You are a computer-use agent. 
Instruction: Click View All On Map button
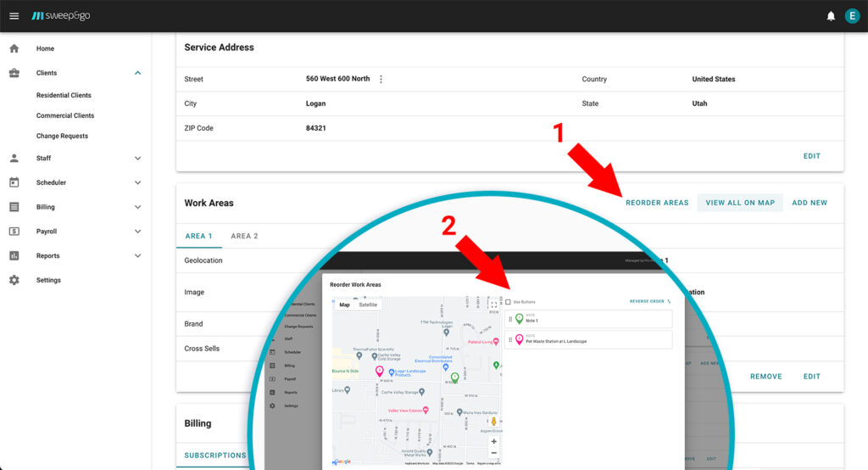click(x=740, y=203)
